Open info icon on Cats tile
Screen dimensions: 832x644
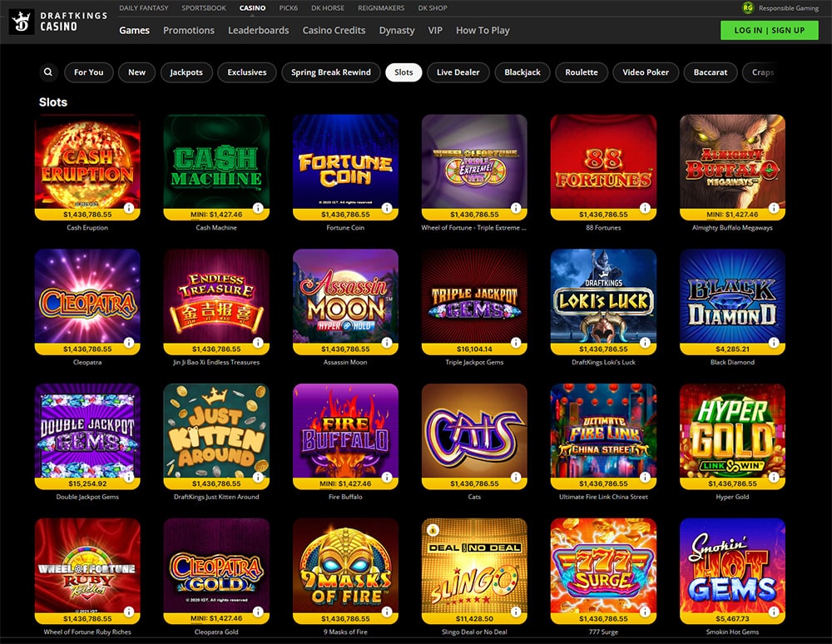click(516, 478)
